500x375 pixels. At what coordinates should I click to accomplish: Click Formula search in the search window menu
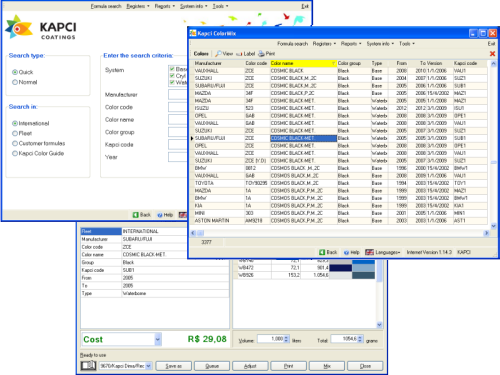(106, 6)
